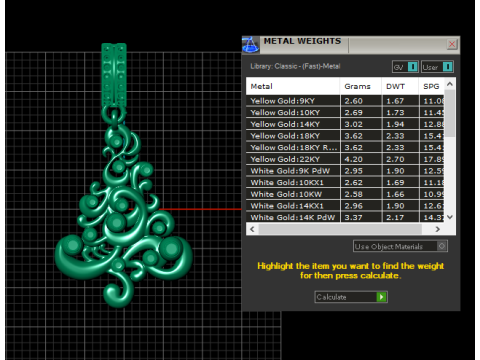480x360 pixels.
Task: Select the Yellow Gold:22KY row
Action: (345, 159)
